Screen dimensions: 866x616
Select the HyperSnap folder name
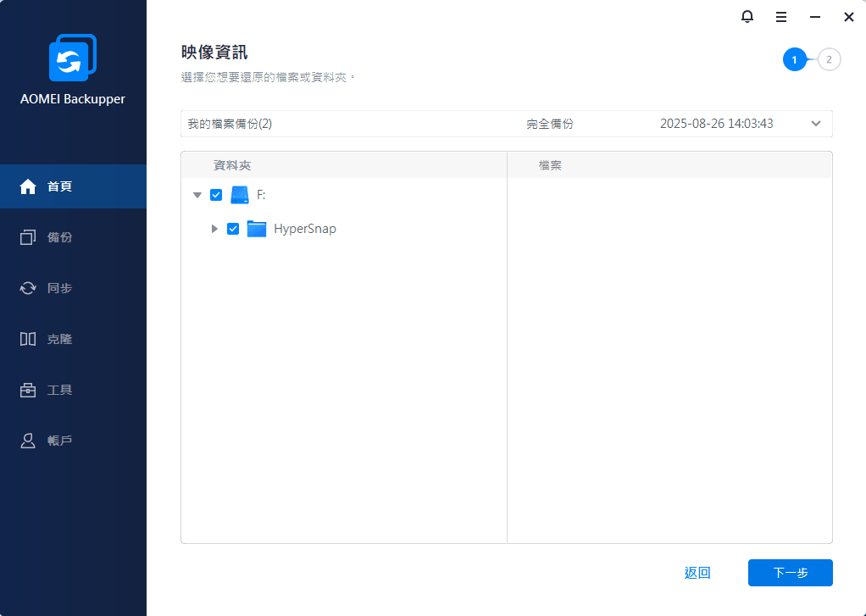coord(305,229)
